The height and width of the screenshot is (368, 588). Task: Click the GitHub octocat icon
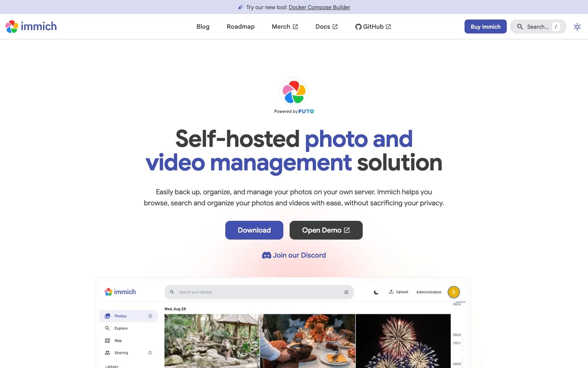pos(358,26)
